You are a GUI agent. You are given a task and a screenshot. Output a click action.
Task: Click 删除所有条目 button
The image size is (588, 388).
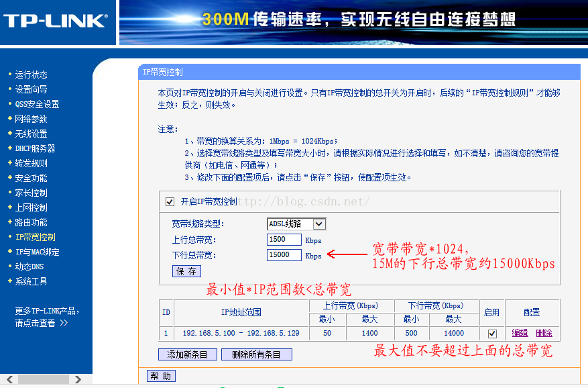[x=257, y=354]
